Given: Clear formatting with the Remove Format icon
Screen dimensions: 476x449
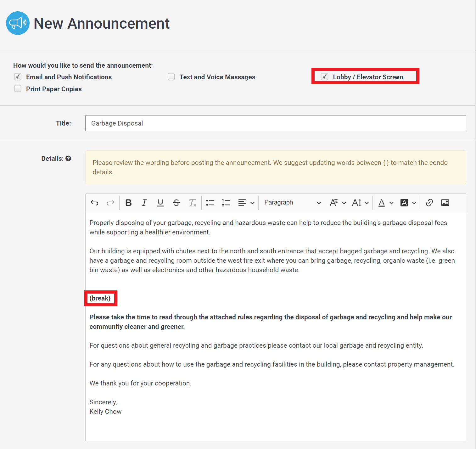Looking at the screenshot, I should (x=192, y=203).
